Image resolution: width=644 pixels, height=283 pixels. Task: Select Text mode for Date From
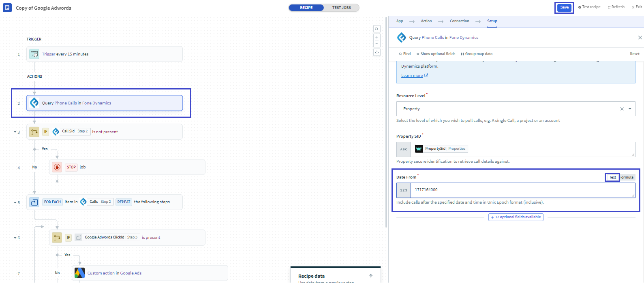click(612, 177)
